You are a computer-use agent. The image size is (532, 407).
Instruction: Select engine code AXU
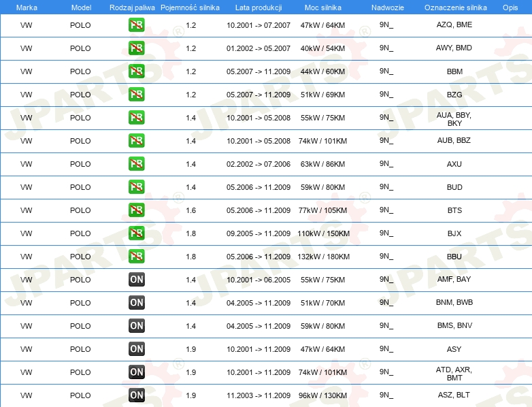[454, 164]
